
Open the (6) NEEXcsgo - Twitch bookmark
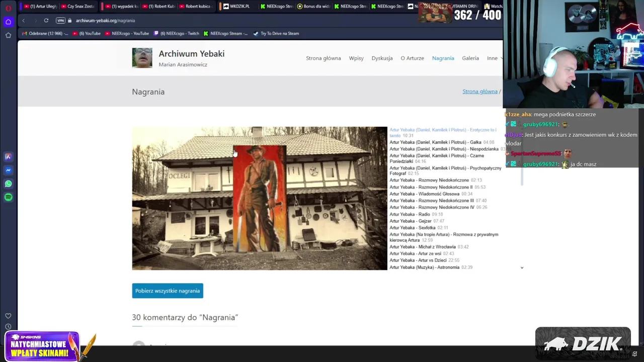(x=176, y=34)
